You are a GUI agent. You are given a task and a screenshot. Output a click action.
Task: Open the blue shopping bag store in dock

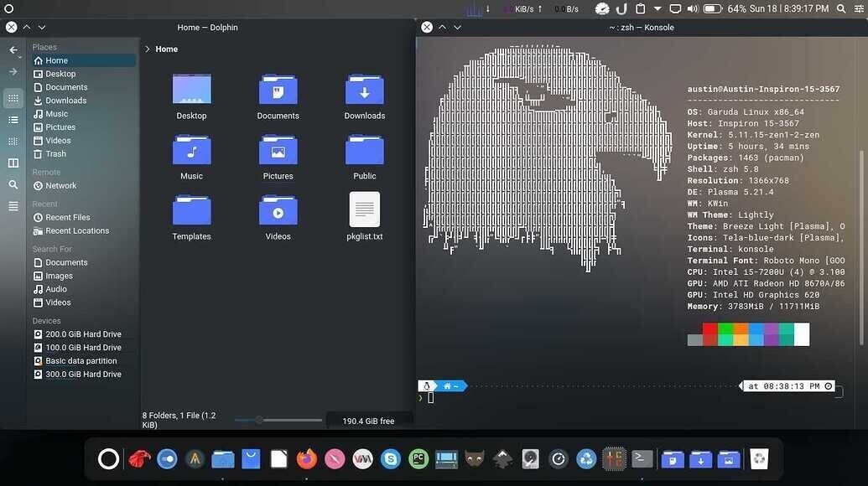click(251, 459)
